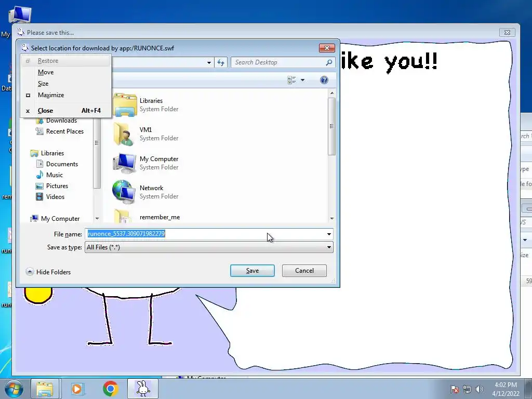Collapse the folder pane with Hide Folders

pos(48,272)
